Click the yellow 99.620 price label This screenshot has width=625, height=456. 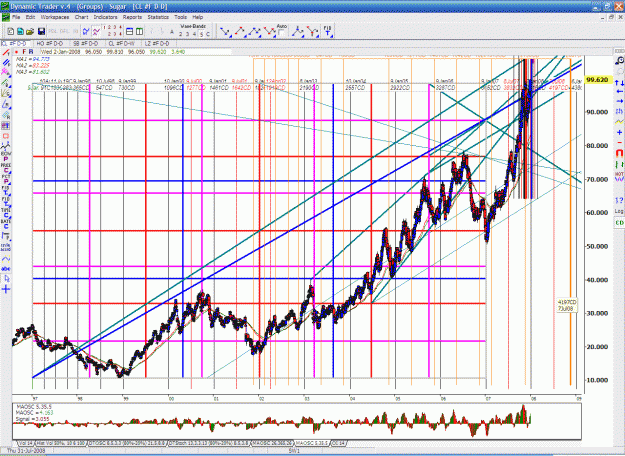[597, 80]
